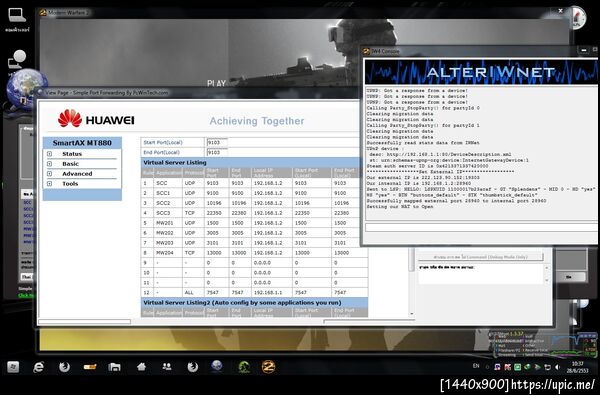Open the people icon on the taskbar

tap(167, 367)
